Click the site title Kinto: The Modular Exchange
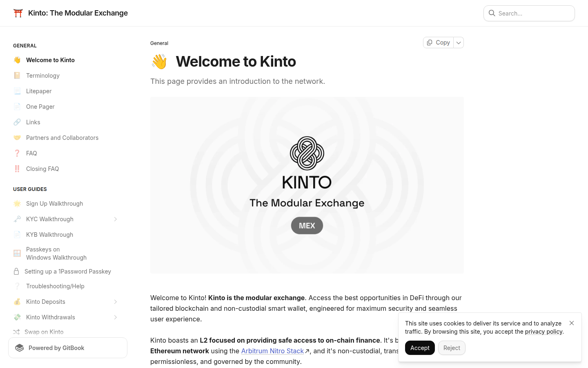 78,13
